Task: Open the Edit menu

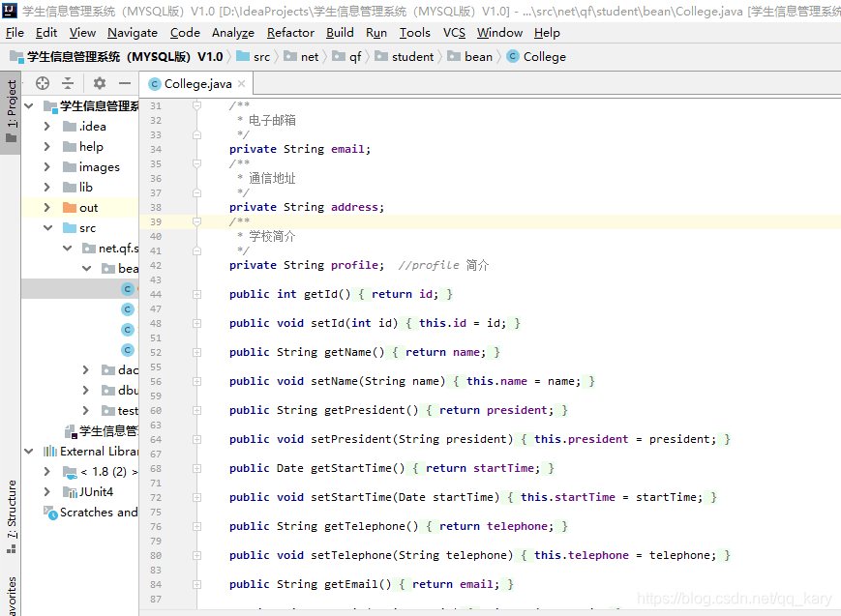Action: coord(46,33)
